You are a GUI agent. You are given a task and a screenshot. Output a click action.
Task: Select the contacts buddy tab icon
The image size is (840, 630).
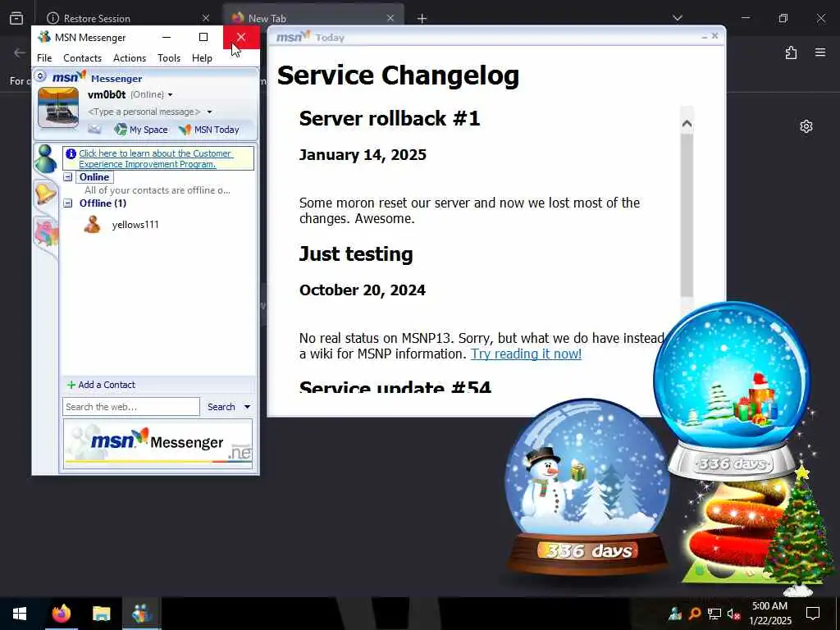pyautogui.click(x=46, y=158)
